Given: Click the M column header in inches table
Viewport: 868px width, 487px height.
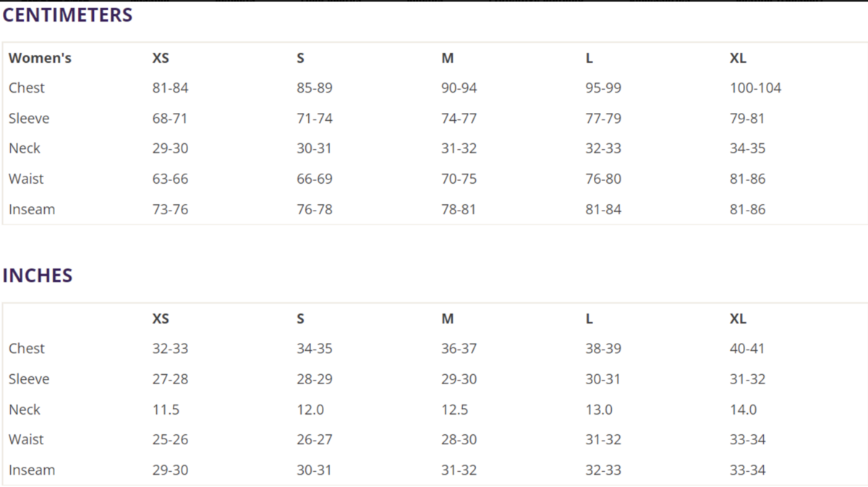Looking at the screenshot, I should tap(448, 318).
